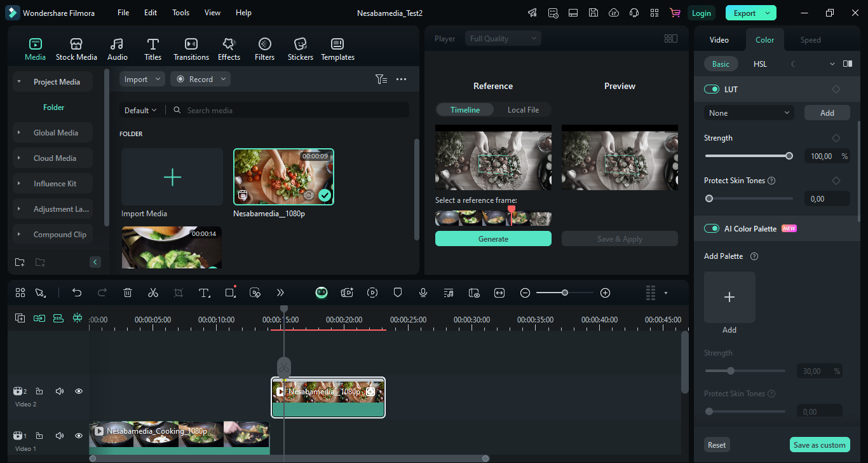
Task: Hide the Video 2 track
Action: click(x=79, y=391)
